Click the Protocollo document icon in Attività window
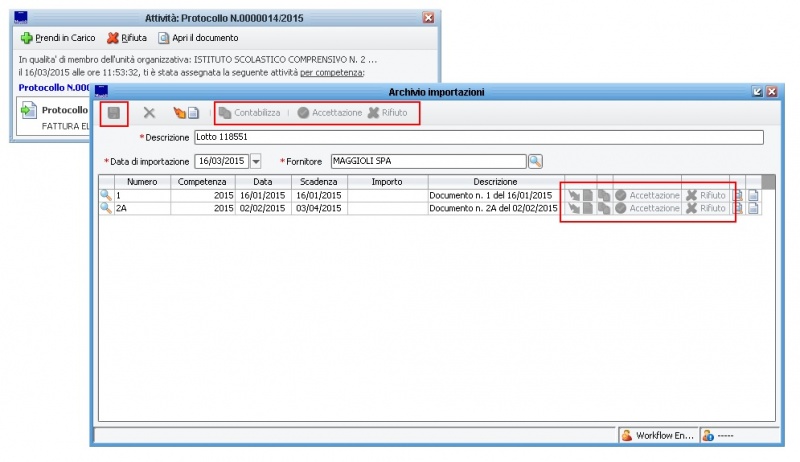This screenshot has width=800, height=462. (x=29, y=110)
